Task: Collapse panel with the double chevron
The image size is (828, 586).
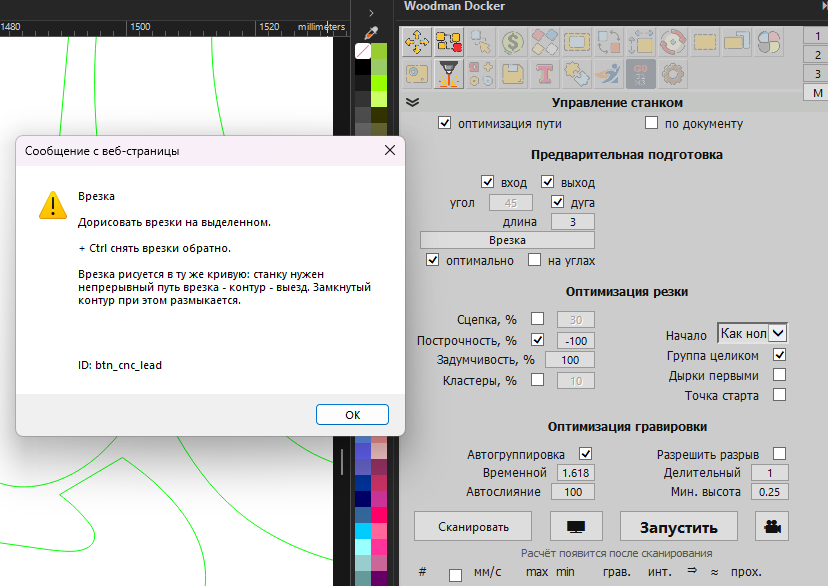Action: point(412,102)
